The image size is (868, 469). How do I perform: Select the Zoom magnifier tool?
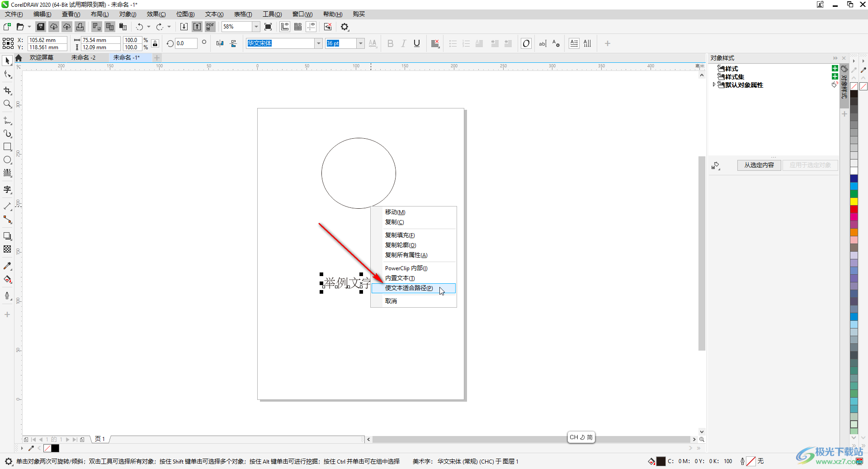[7, 104]
